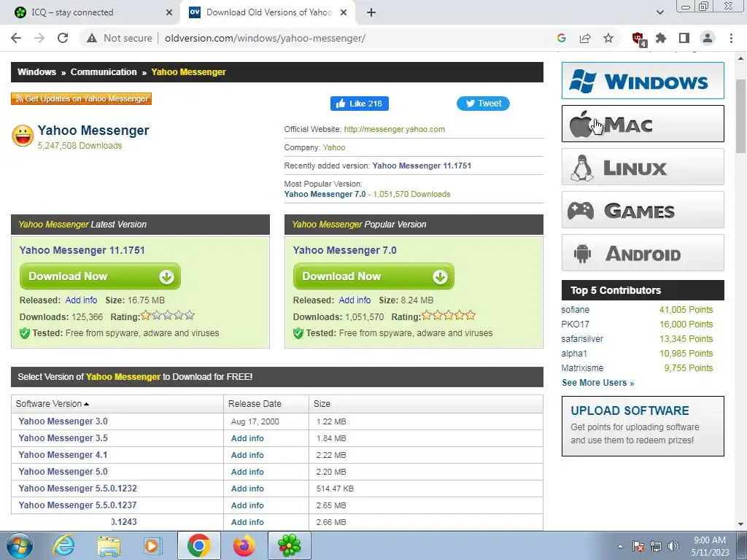Close the Download Old Versions tab

point(344,12)
